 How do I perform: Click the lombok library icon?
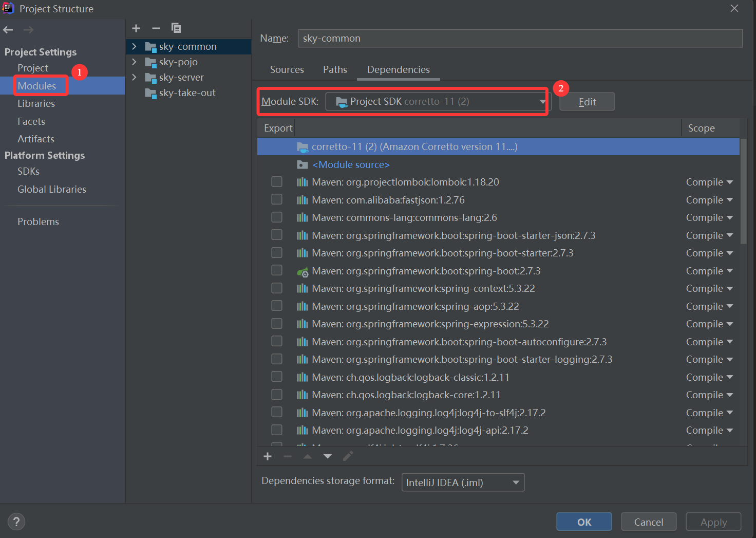[x=303, y=182]
